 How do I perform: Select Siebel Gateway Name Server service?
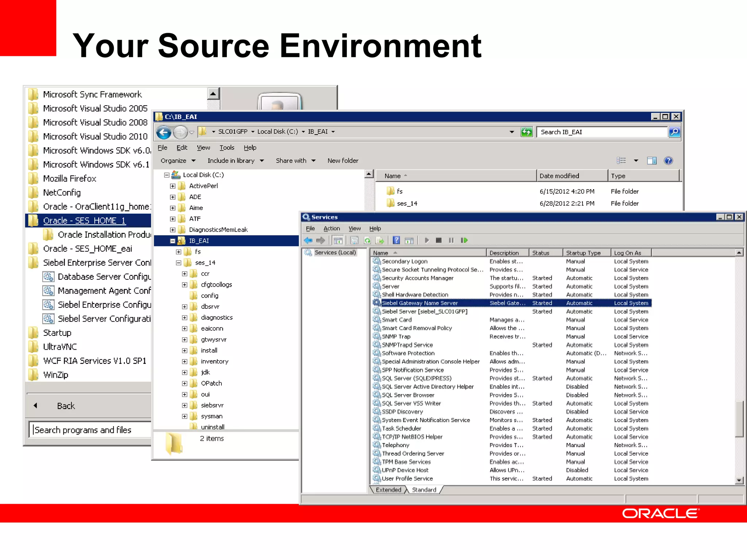tap(512, 303)
